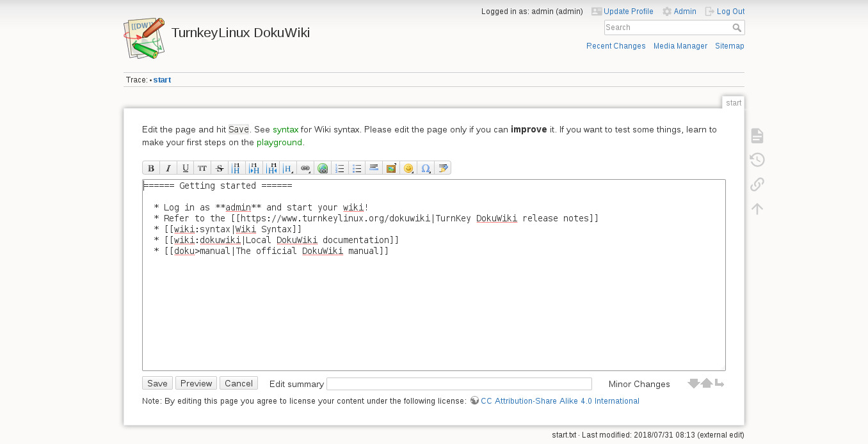868x444 pixels.
Task: Toggle bold text formatting
Action: click(x=151, y=168)
